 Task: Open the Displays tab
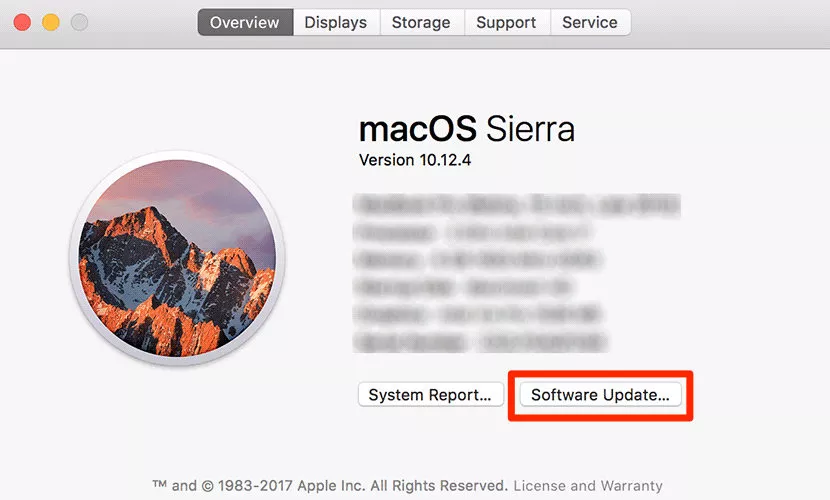[x=336, y=22]
